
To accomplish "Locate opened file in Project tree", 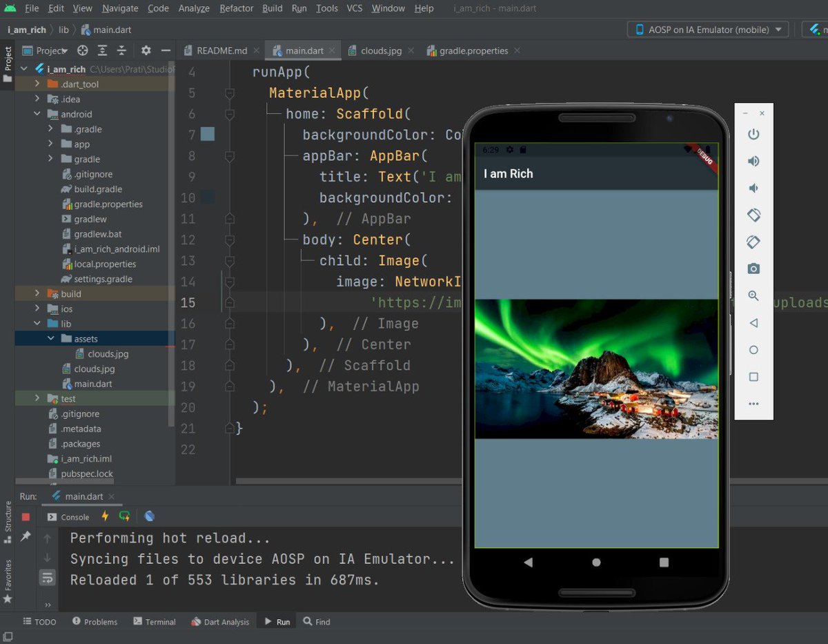I will pos(82,50).
